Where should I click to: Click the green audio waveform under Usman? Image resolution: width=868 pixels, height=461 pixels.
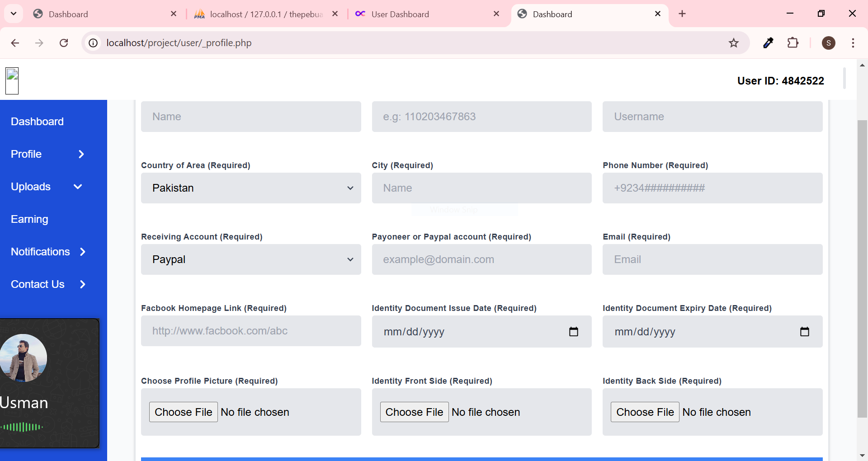[22, 427]
